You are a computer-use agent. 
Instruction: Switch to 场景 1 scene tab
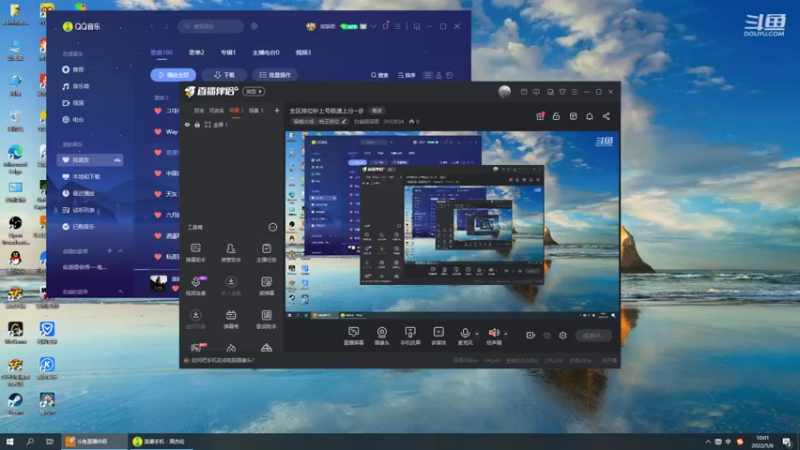pyautogui.click(x=256, y=110)
